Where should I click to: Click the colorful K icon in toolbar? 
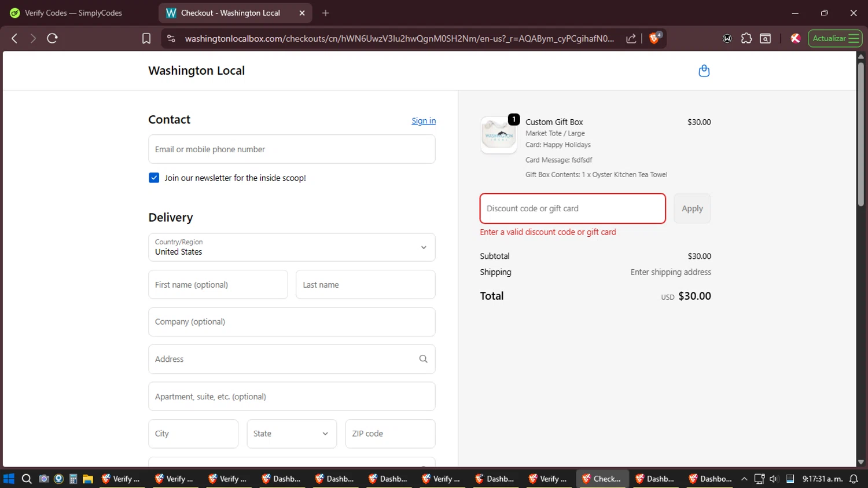click(795, 38)
